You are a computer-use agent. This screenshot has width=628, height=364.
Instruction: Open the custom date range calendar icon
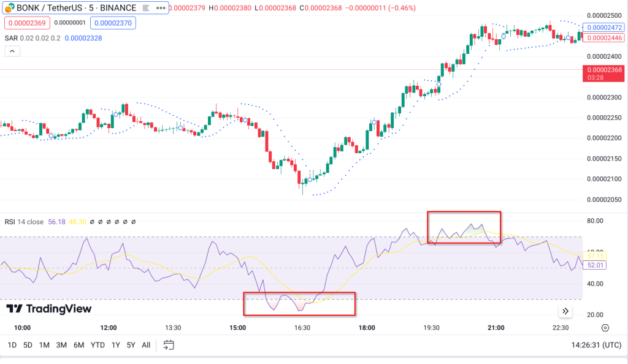[x=168, y=345]
